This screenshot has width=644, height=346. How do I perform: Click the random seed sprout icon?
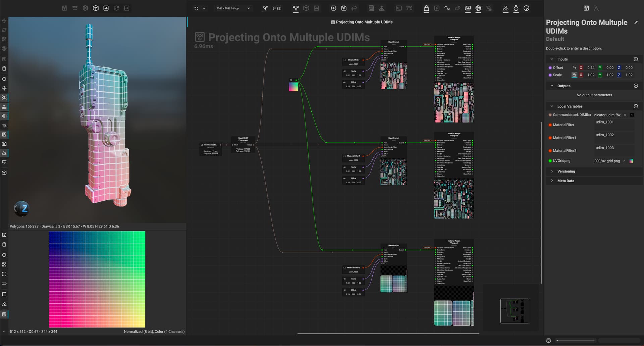[x=265, y=8]
